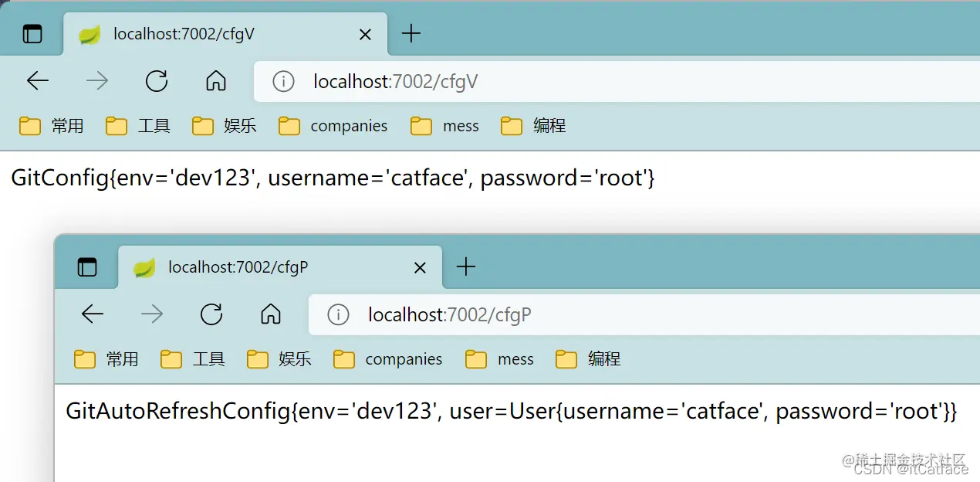The width and height of the screenshot is (980, 482).
Task: Open tab actions menu in cfgP window
Action: (87, 267)
